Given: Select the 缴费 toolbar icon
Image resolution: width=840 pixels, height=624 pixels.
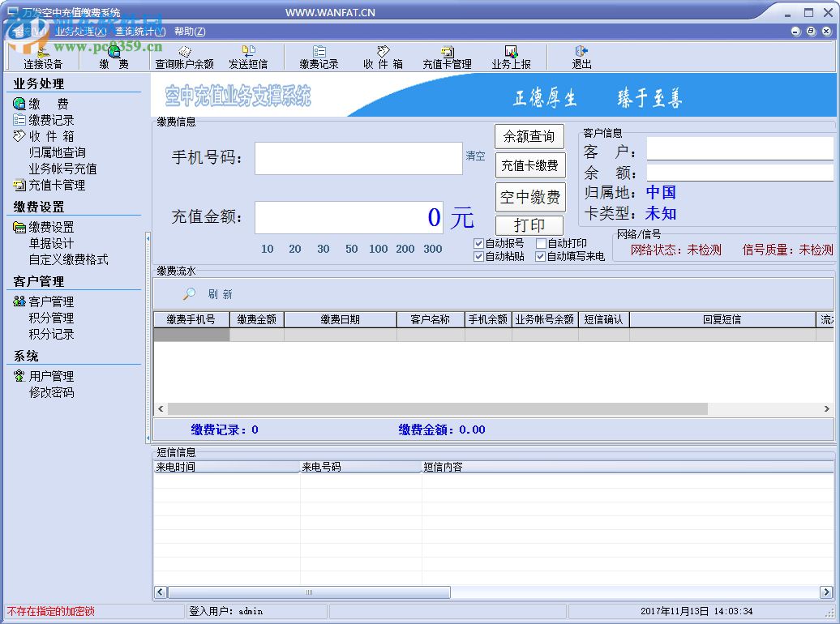Looking at the screenshot, I should coord(114,57).
